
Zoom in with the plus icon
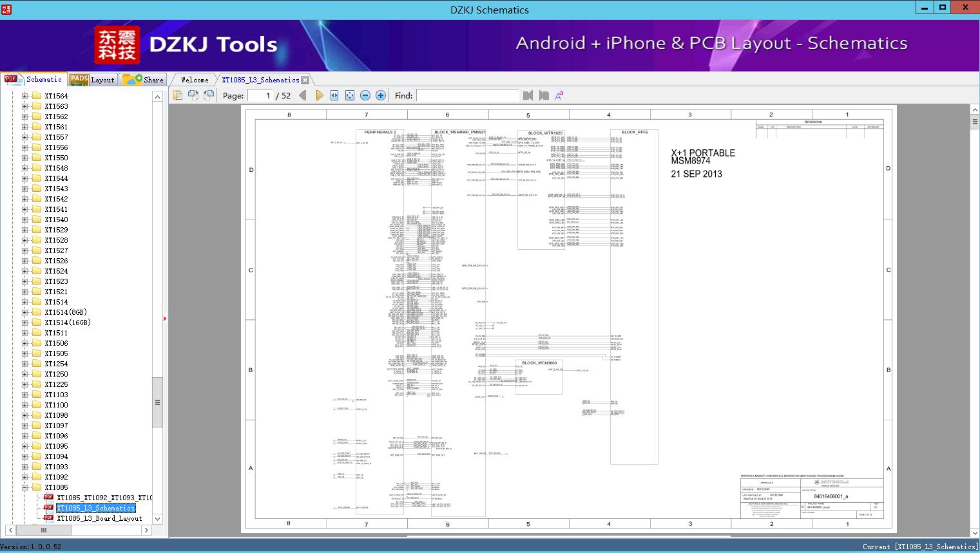pos(381,95)
